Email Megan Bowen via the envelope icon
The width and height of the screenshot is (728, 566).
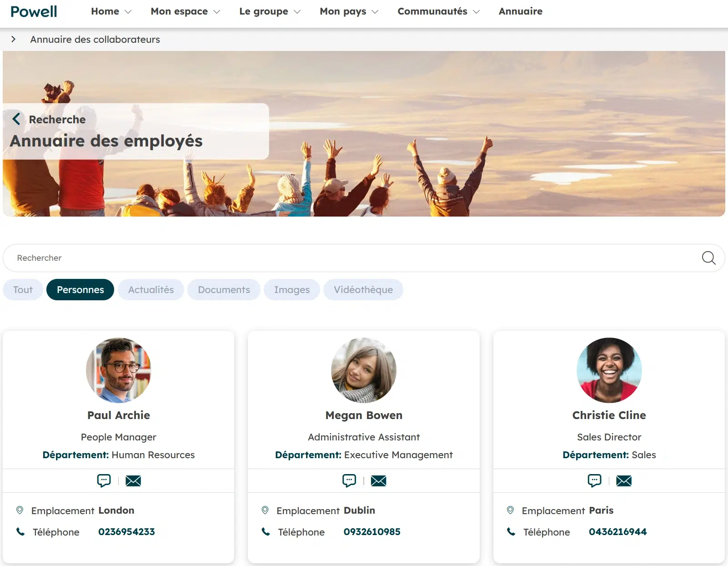pos(379,481)
